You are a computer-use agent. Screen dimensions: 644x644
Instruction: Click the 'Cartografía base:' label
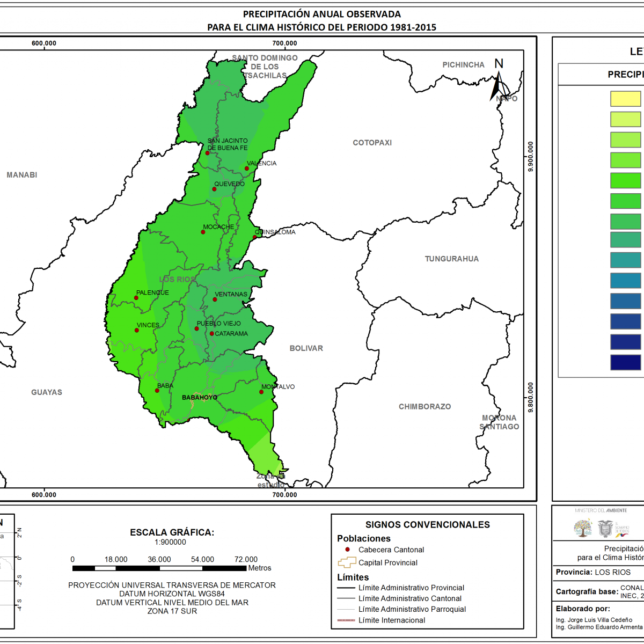pos(587,591)
